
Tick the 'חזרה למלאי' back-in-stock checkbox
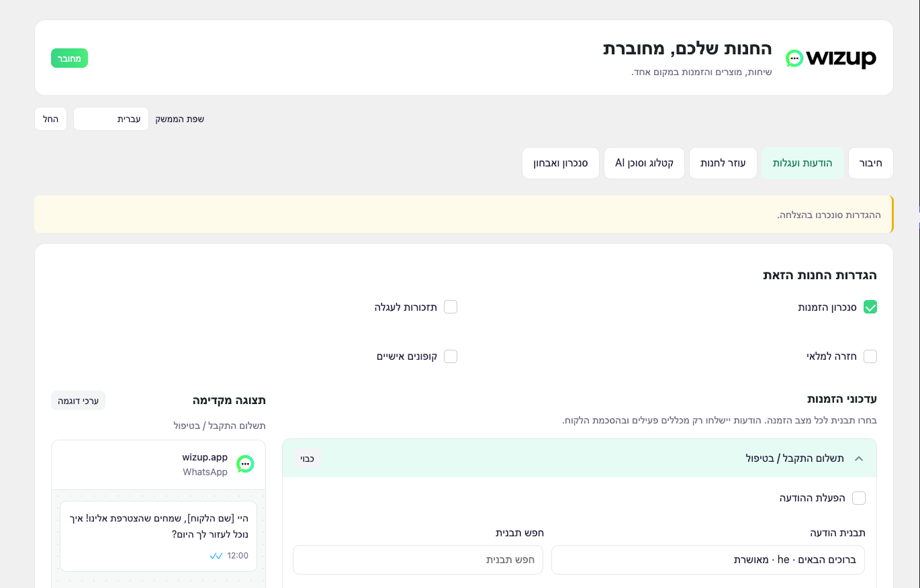click(x=870, y=356)
